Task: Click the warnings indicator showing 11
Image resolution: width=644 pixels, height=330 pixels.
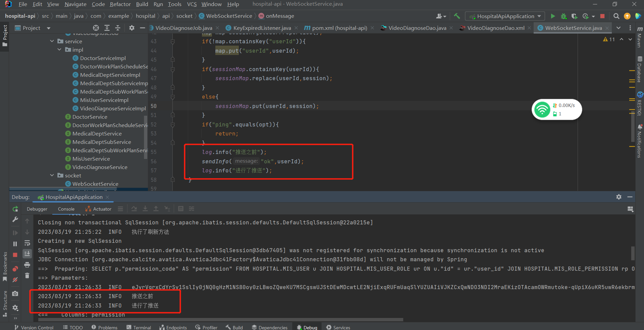Action: tap(609, 39)
